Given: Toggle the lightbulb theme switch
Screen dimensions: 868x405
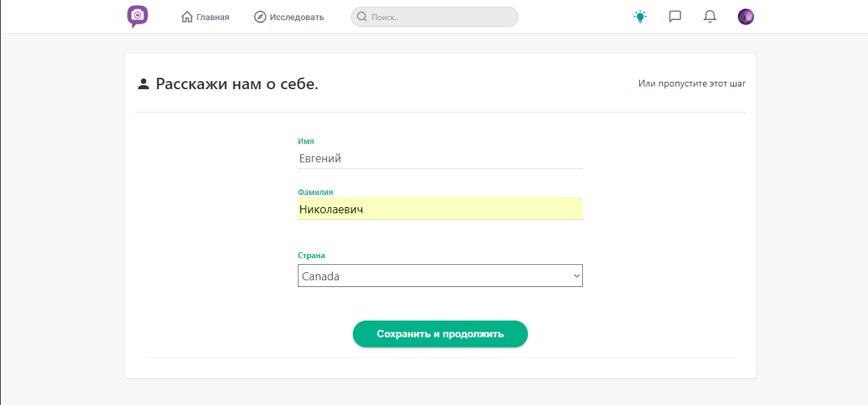Looking at the screenshot, I should [641, 17].
